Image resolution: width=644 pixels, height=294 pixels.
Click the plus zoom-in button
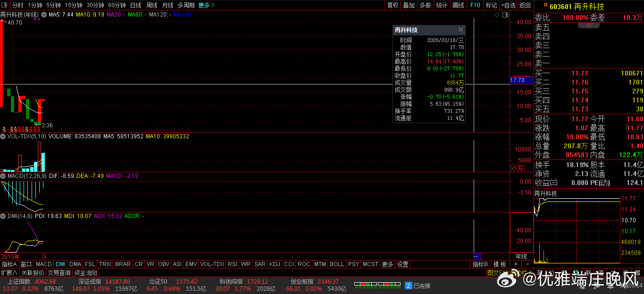(516, 264)
